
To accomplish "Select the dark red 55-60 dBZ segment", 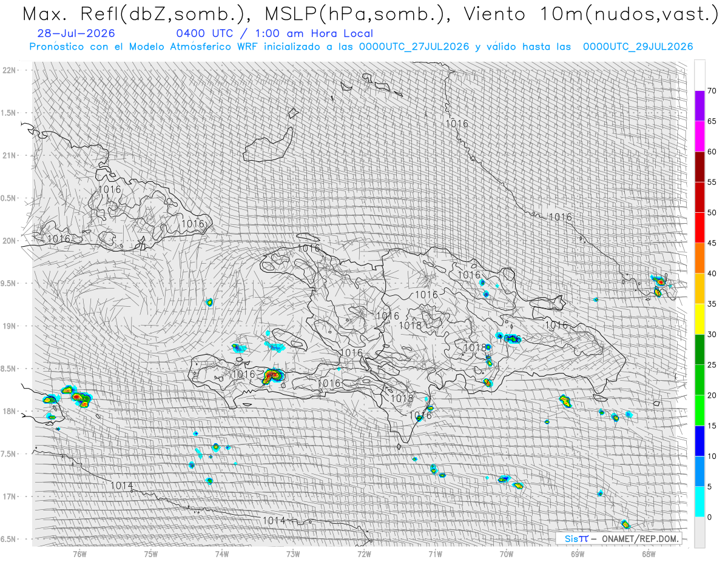I will pos(699,167).
